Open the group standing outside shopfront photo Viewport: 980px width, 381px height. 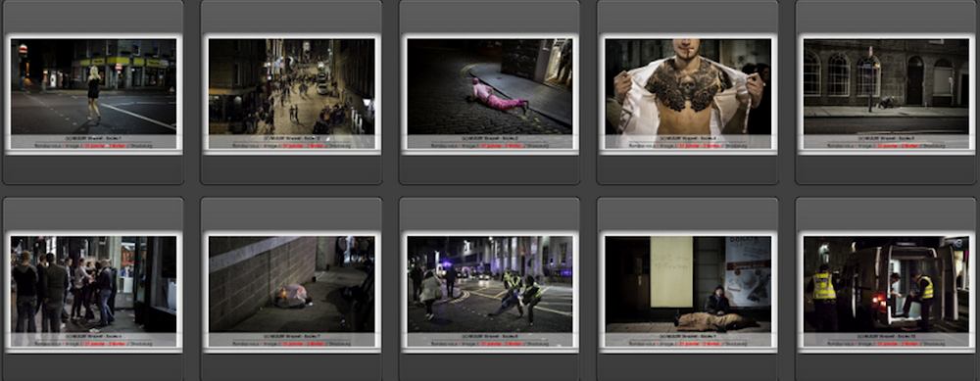pos(94,284)
